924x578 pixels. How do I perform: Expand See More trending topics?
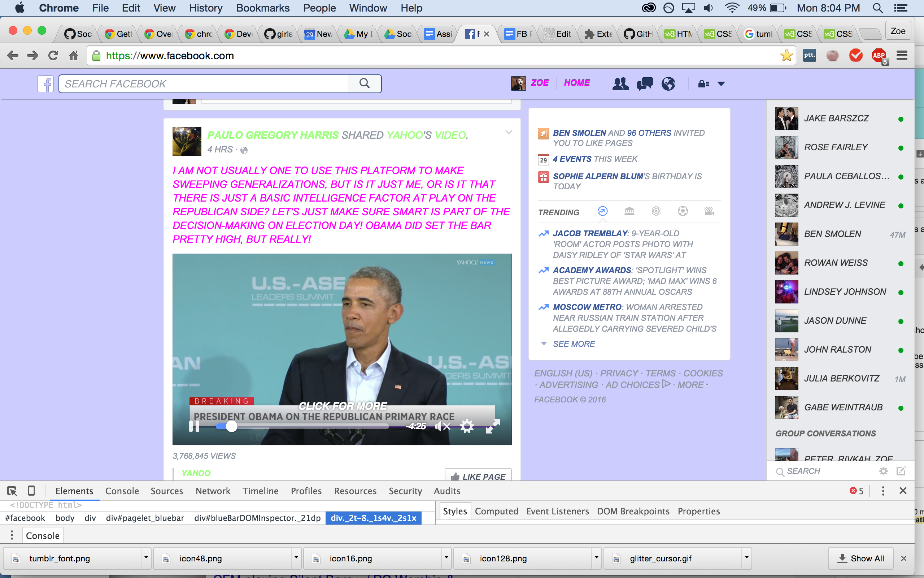[x=574, y=344]
